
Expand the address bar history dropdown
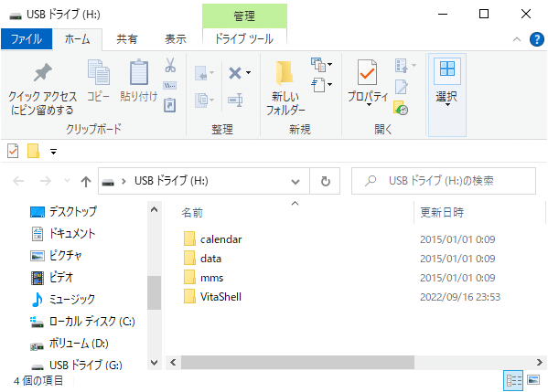tap(295, 182)
